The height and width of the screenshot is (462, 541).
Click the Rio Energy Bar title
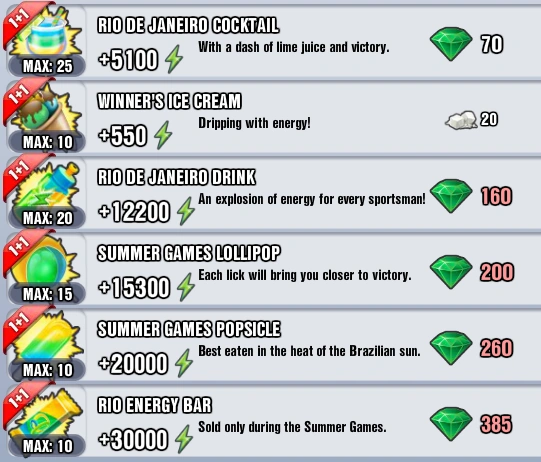point(154,405)
